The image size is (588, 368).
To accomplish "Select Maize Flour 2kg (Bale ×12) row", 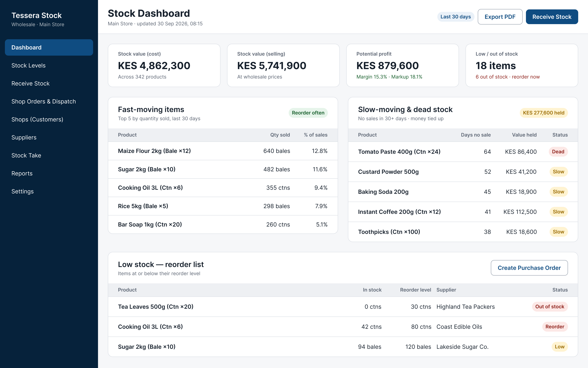I will (x=223, y=151).
